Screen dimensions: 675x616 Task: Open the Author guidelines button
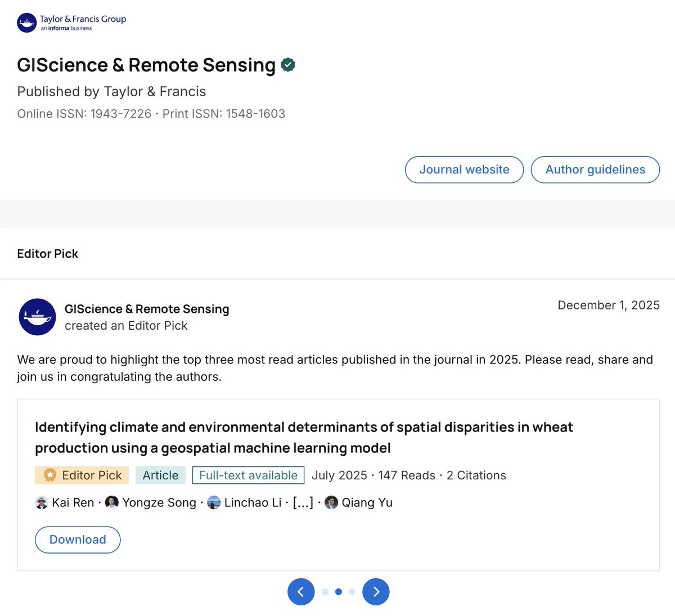[595, 169]
